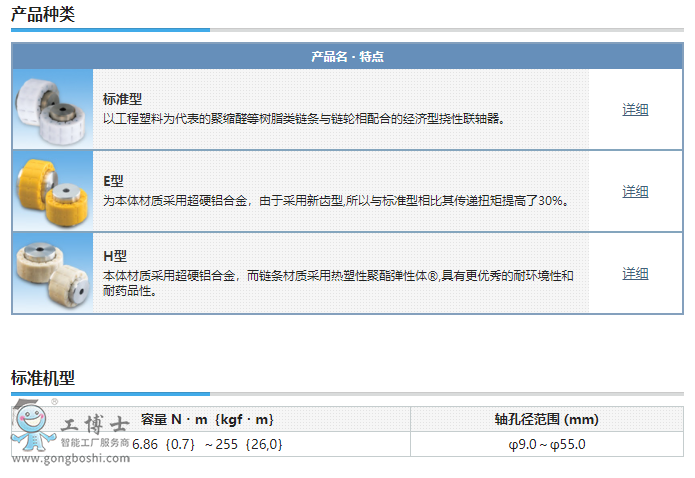Click the white standard type coupling image
This screenshot has height=478, width=695.
[x=52, y=109]
